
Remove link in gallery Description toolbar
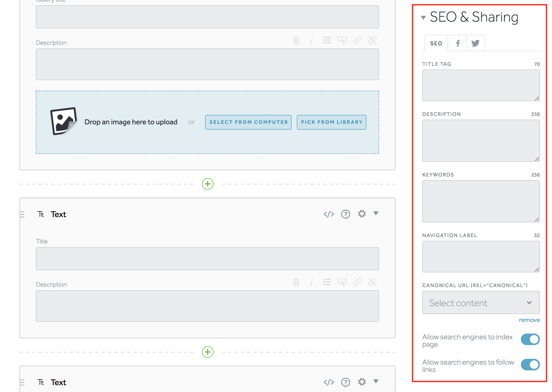372,40
